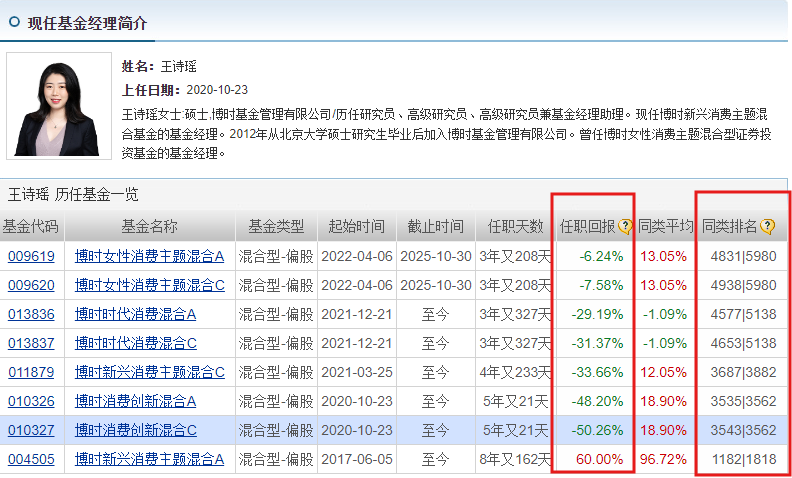Click the 96.72% peer average cell

[663, 460]
